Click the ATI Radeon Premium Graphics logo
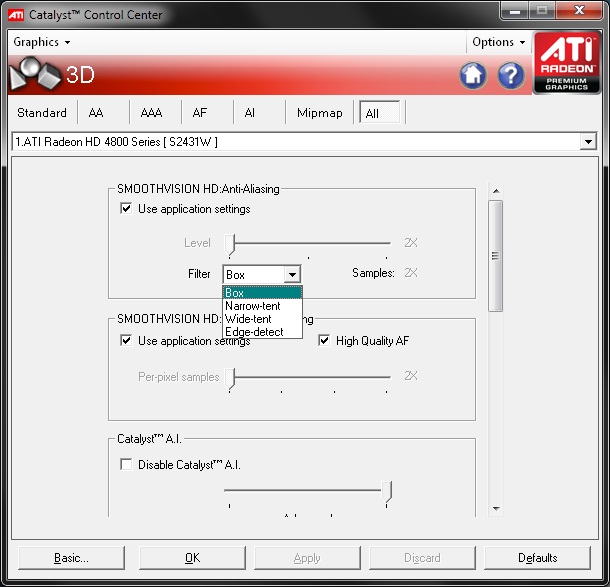The height and width of the screenshot is (587, 610). pos(566,63)
